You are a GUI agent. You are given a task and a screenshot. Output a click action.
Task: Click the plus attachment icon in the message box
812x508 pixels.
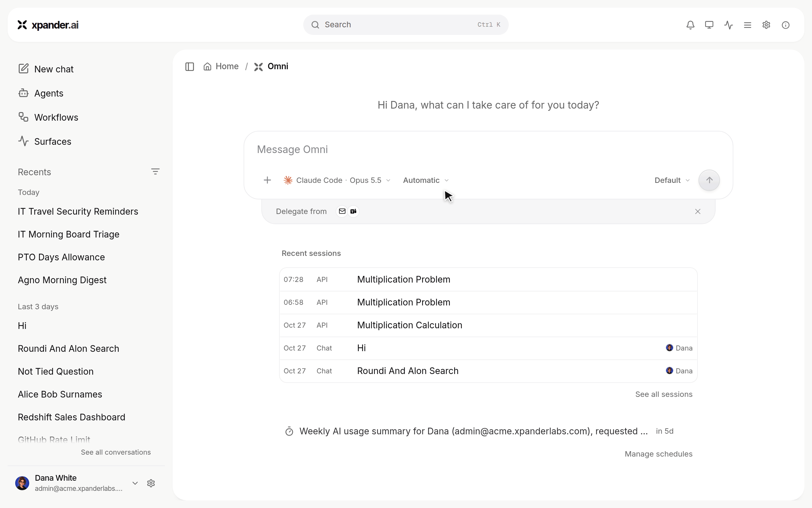tap(267, 180)
